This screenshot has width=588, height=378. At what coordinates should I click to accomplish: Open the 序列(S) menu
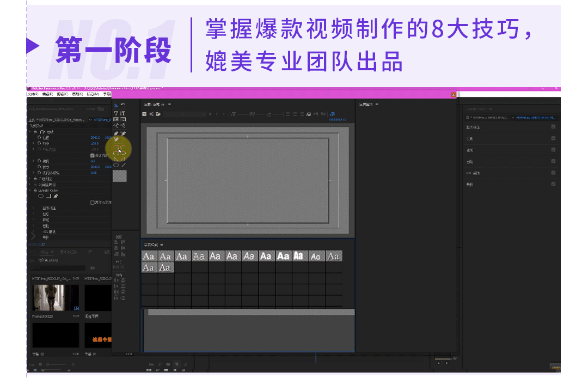pyautogui.click(x=77, y=94)
